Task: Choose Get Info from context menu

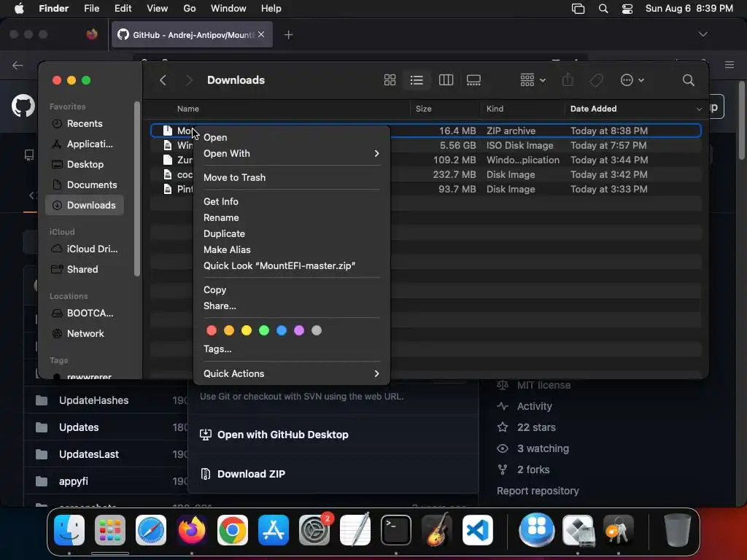Action: click(292, 201)
